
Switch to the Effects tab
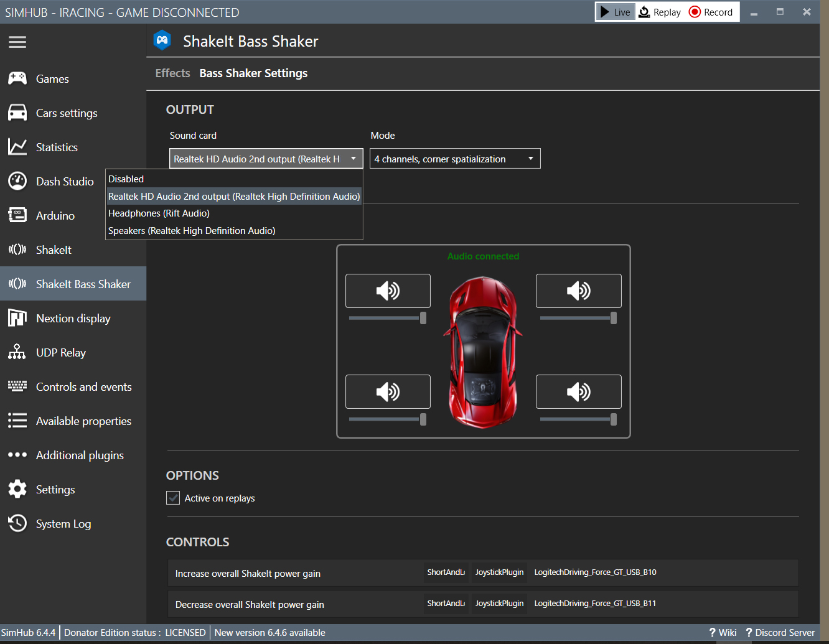[x=172, y=73]
